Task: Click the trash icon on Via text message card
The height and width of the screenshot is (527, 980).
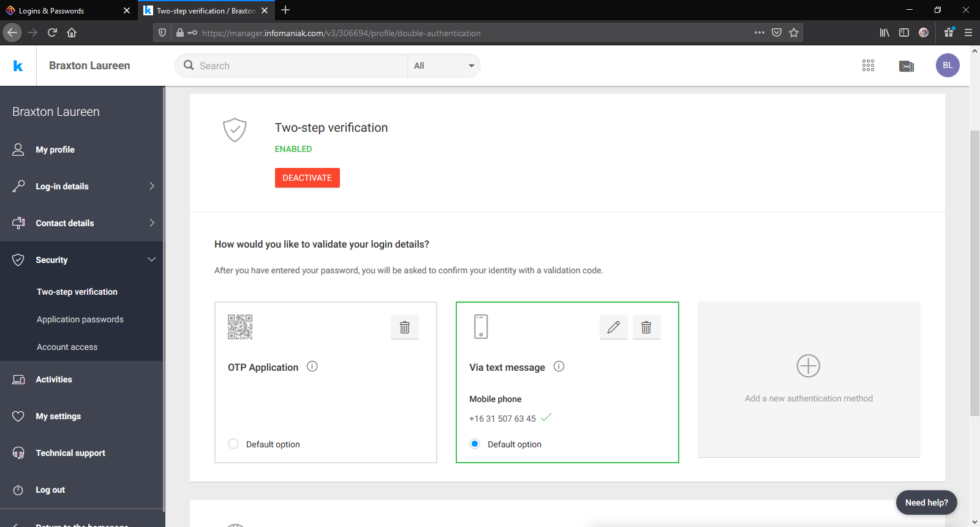Action: (x=646, y=327)
